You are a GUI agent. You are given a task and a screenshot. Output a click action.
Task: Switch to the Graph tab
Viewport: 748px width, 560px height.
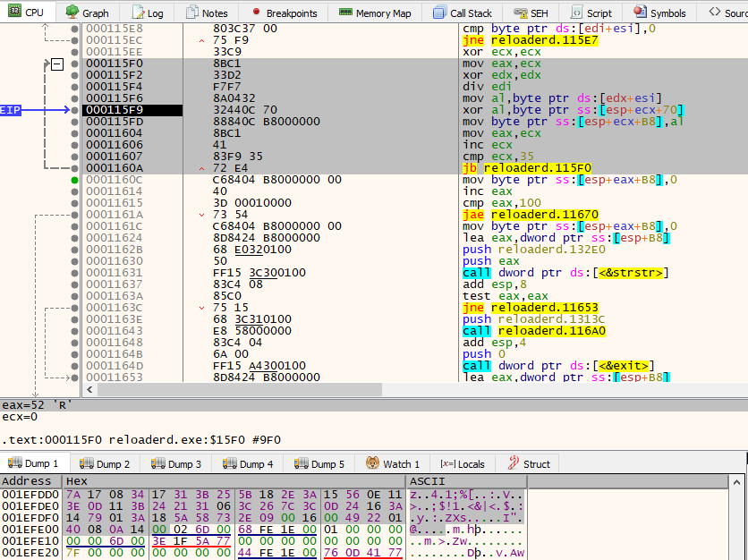[88, 13]
